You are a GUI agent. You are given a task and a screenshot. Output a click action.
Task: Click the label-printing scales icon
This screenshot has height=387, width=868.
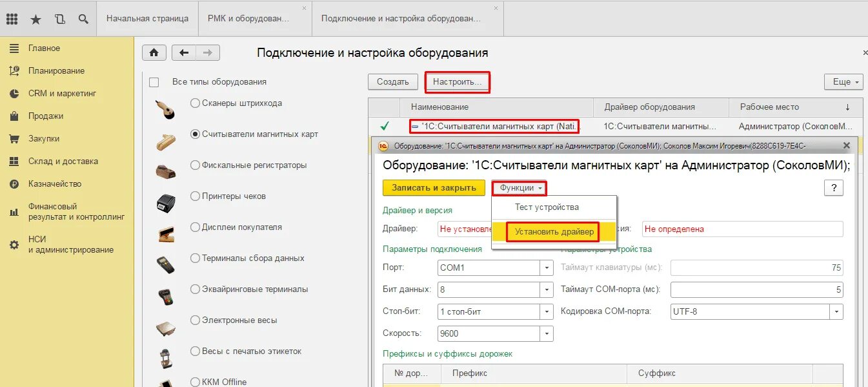(166, 359)
